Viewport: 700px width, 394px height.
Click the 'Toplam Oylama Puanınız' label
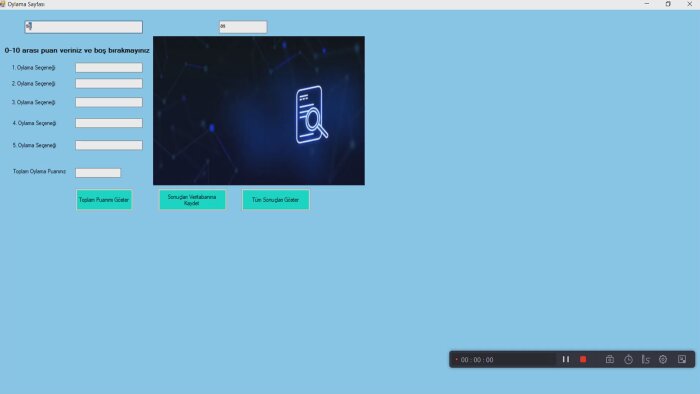(x=39, y=171)
